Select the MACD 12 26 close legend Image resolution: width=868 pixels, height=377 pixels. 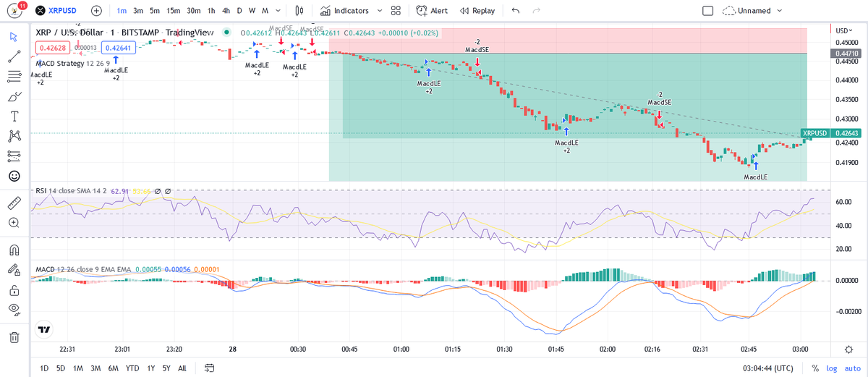coord(83,270)
